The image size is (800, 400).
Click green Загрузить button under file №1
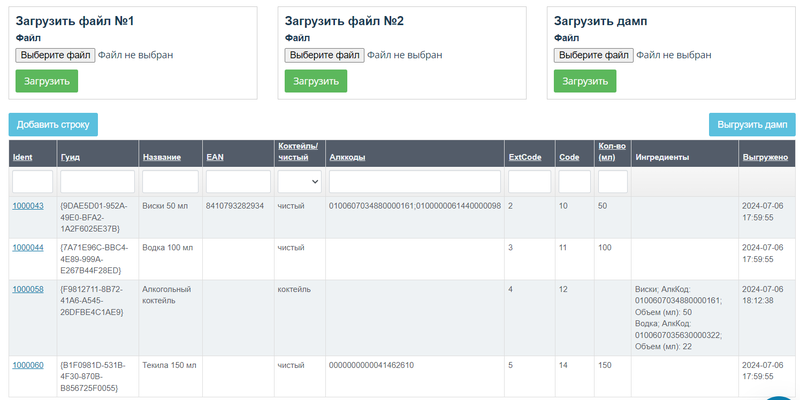[x=46, y=81]
